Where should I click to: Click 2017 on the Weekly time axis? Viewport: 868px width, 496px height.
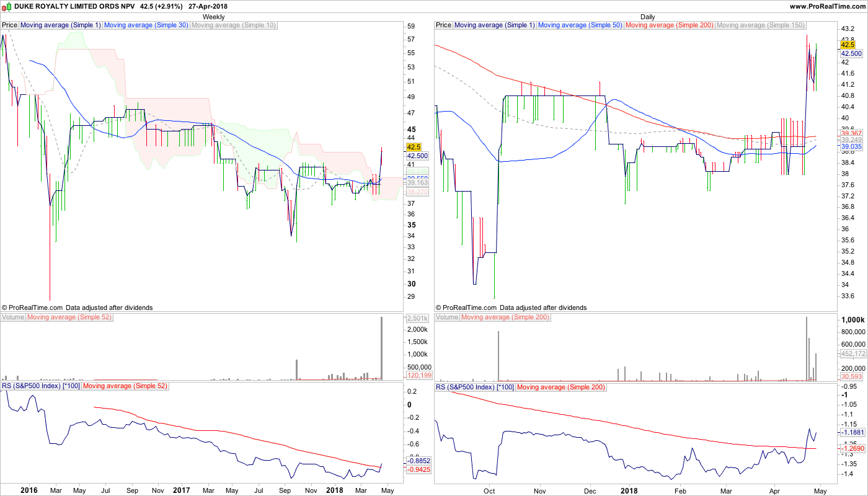(182, 490)
